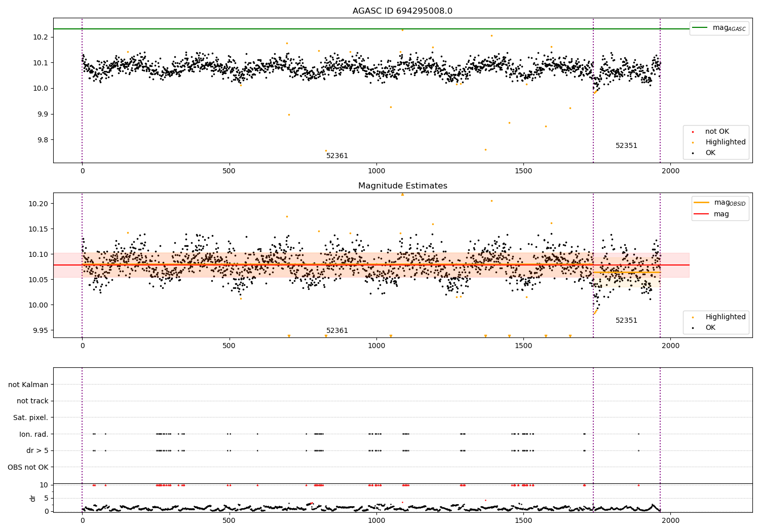The width and height of the screenshot is (760, 532).
Task: Click the 10.15 y-axis tick of Magnitude Estimates
Action: (x=39, y=229)
